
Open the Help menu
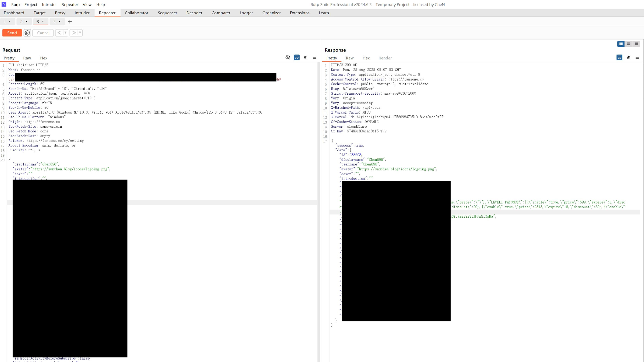pos(101,4)
